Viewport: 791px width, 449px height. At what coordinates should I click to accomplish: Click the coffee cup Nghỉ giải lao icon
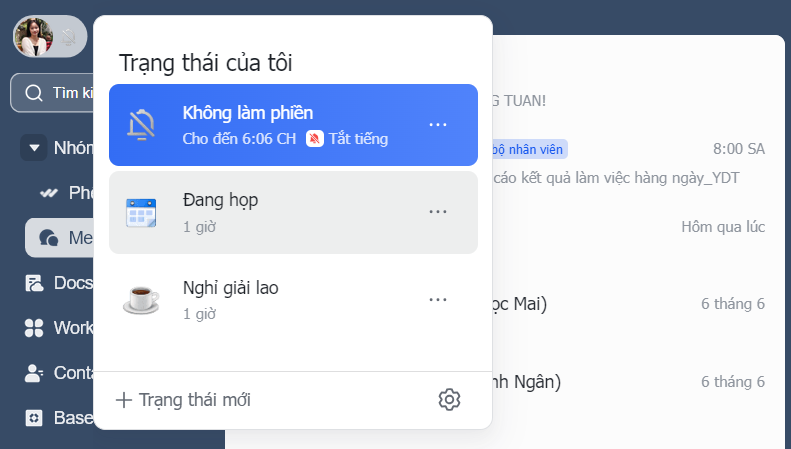[141, 300]
